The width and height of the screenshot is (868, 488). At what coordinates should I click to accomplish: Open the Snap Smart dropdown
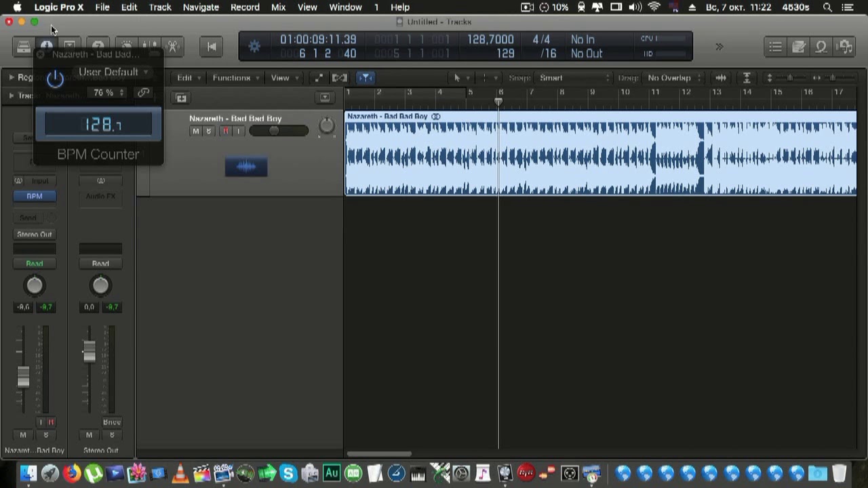tap(573, 78)
